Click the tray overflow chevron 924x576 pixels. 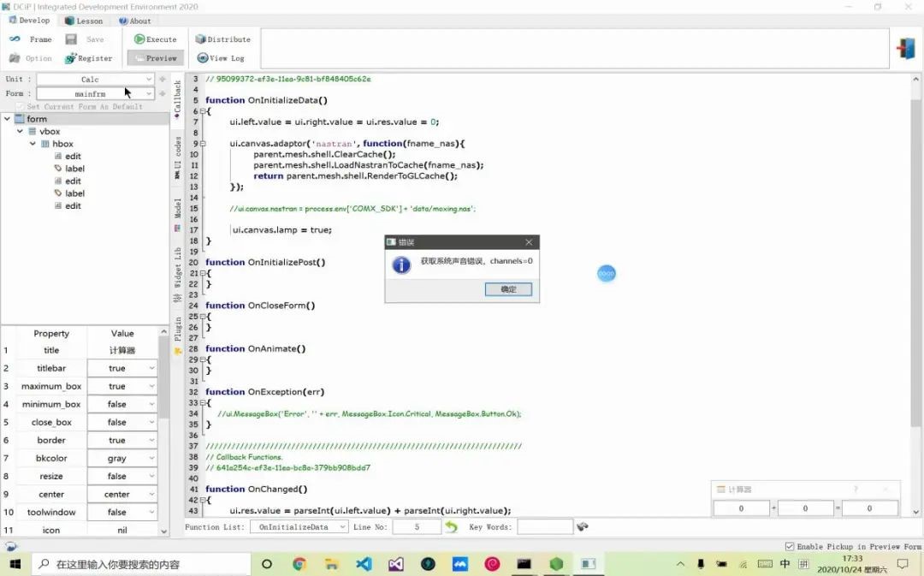pyautogui.click(x=680, y=564)
